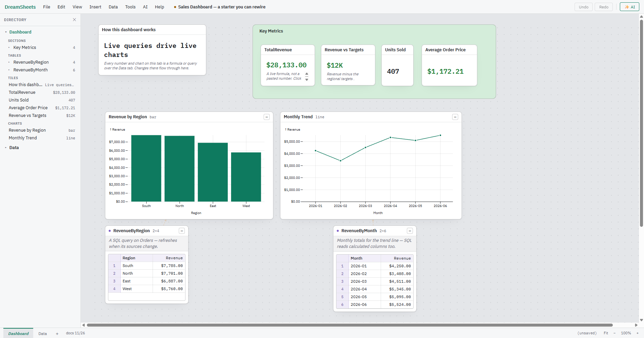This screenshot has width=644, height=338.
Task: Click the 100% zoom level
Action: [x=626, y=333]
